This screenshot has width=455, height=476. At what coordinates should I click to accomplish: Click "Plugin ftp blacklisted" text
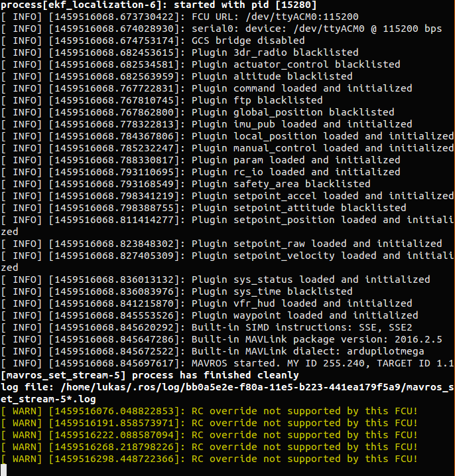257,100
